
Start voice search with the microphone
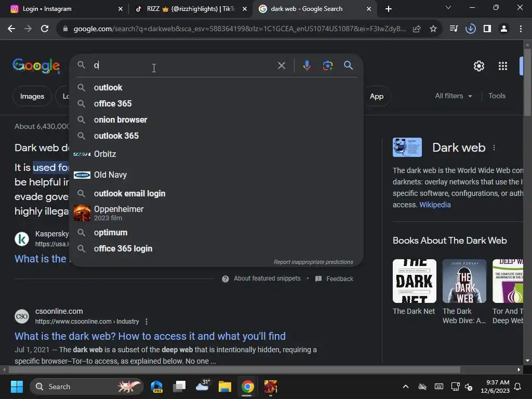point(307,65)
